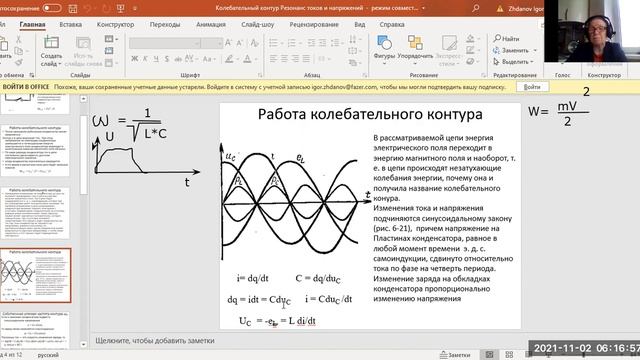This screenshot has height=360, width=640.
Task: Toggle the AutoSave switch
Action: click(x=52, y=8)
